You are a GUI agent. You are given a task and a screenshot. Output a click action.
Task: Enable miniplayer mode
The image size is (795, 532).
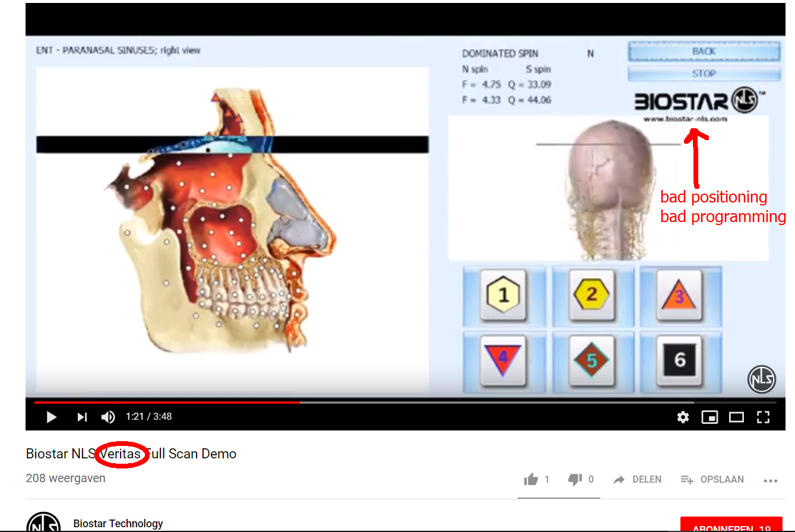point(710,417)
